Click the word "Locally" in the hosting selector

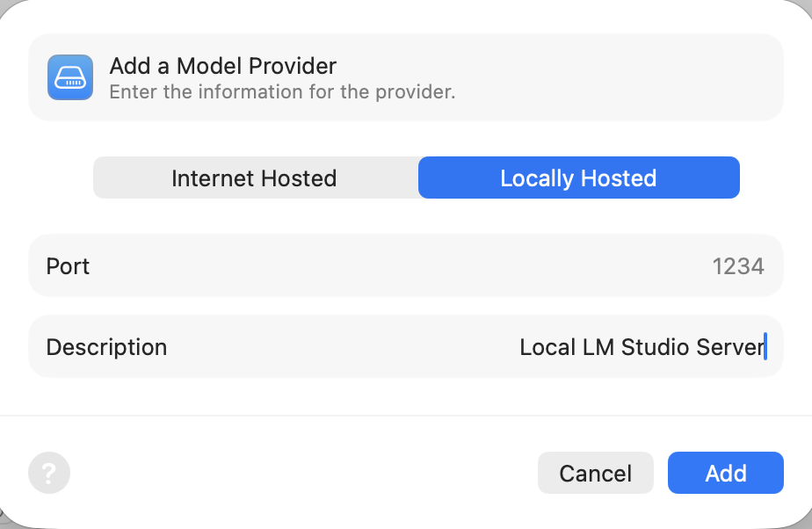click(536, 178)
